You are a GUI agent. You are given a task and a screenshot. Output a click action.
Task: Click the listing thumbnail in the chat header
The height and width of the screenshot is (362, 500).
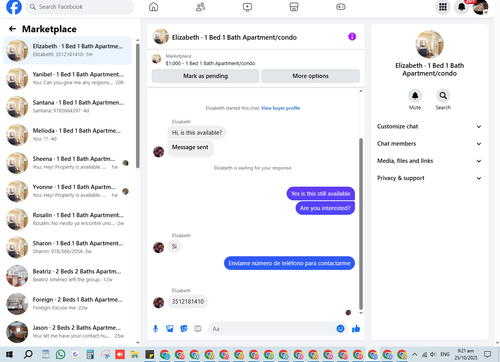(x=161, y=37)
